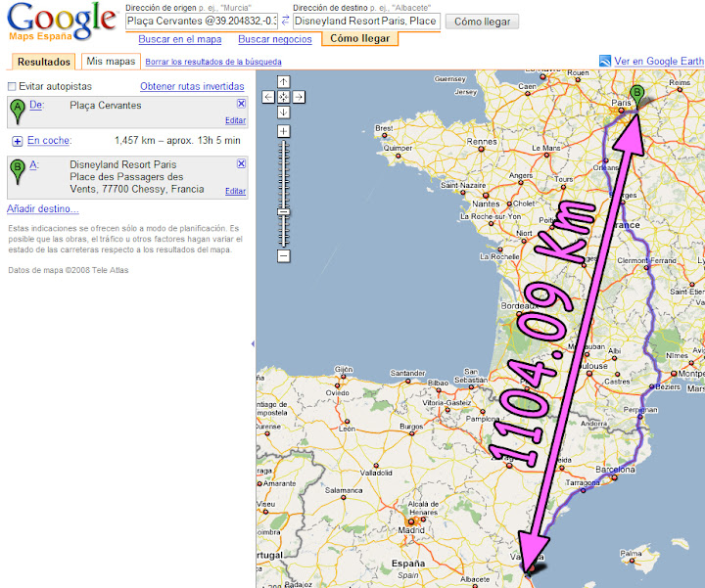Click the Brest label on map
Screen dimensions: 705x588
pos(384,128)
